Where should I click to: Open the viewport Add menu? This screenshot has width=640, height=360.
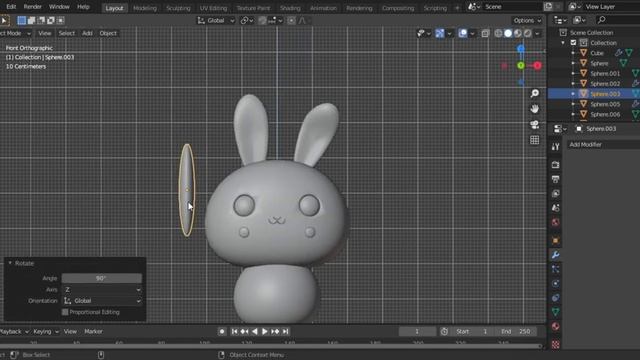[x=87, y=33]
